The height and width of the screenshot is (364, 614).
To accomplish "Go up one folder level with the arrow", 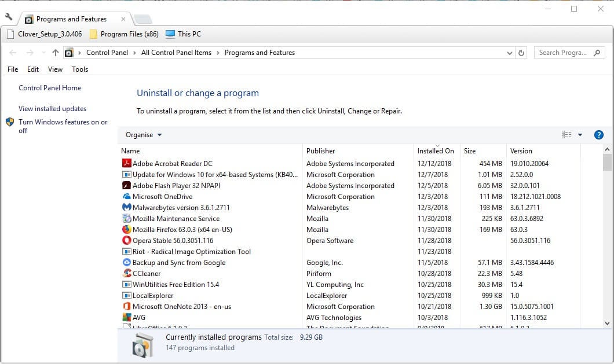I will pos(56,53).
